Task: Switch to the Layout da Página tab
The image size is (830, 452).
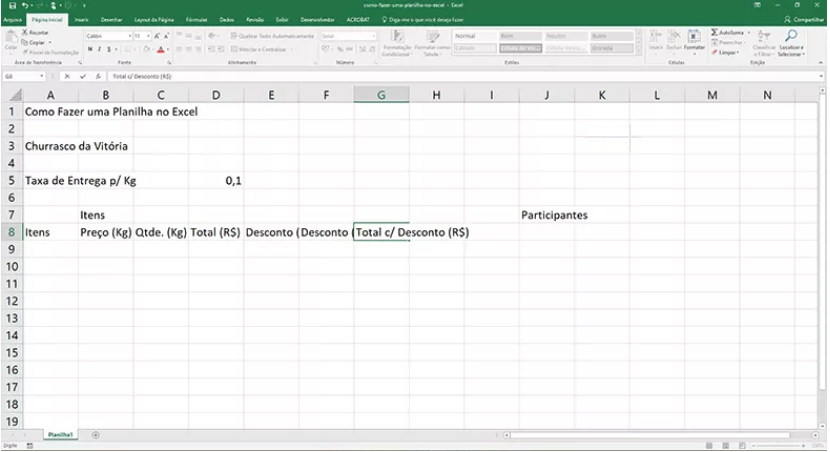Action: tap(152, 19)
